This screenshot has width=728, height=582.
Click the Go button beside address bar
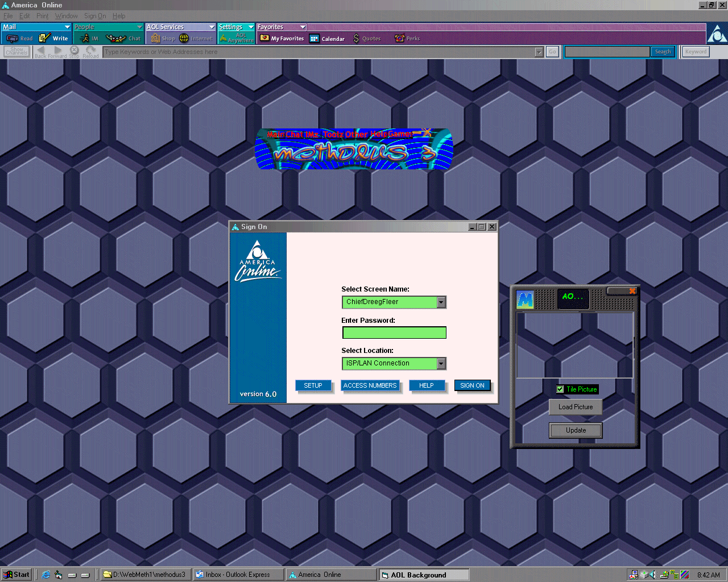click(x=552, y=52)
